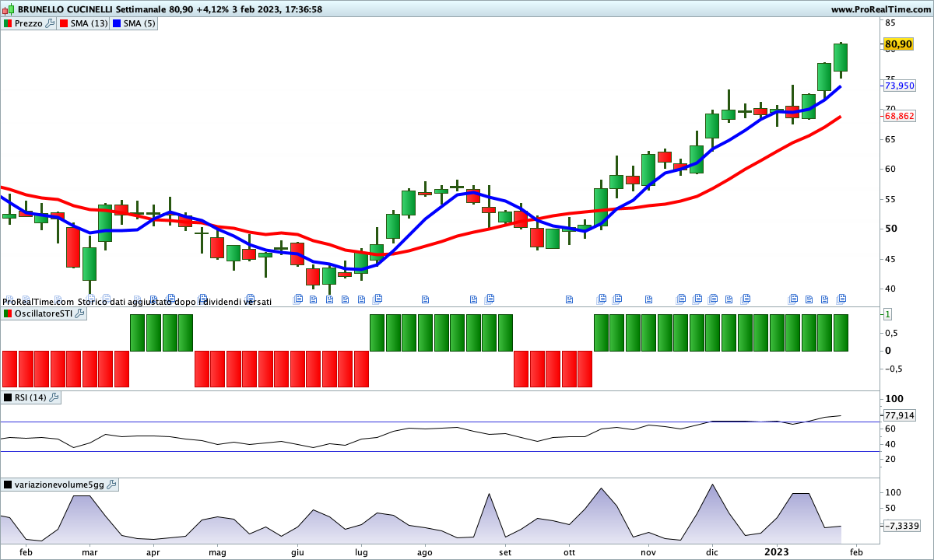Screen dimensions: 934x560
Task: Select the SMA (5) legend label
Action: [x=139, y=23]
